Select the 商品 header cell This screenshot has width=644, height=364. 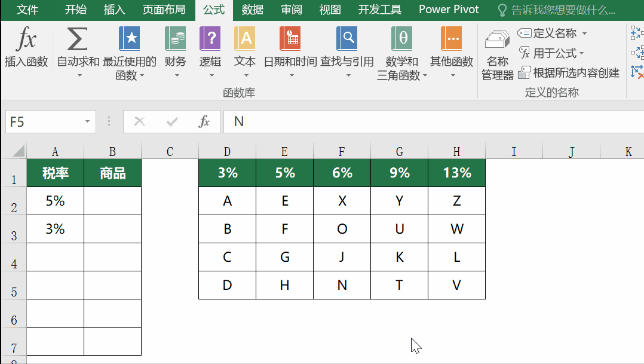[112, 173]
